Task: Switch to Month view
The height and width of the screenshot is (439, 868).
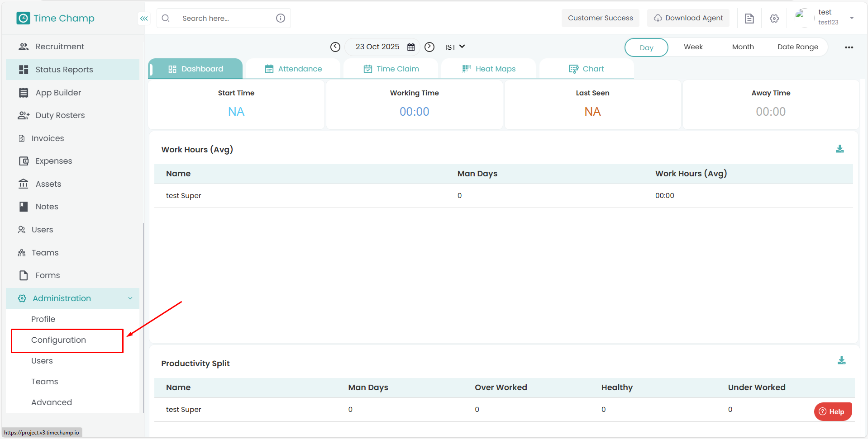Action: [x=743, y=47]
